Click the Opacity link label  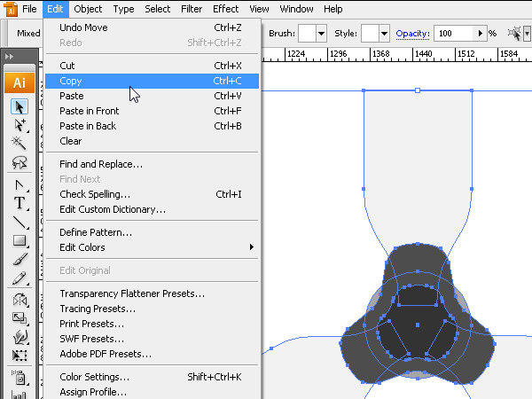(x=412, y=34)
